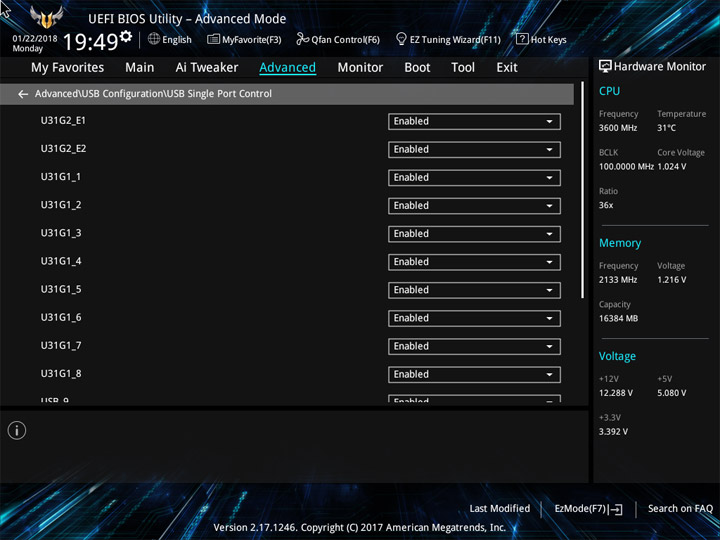The height and width of the screenshot is (540, 720).
Task: Select the U31G1_2 label
Action: tap(61, 205)
